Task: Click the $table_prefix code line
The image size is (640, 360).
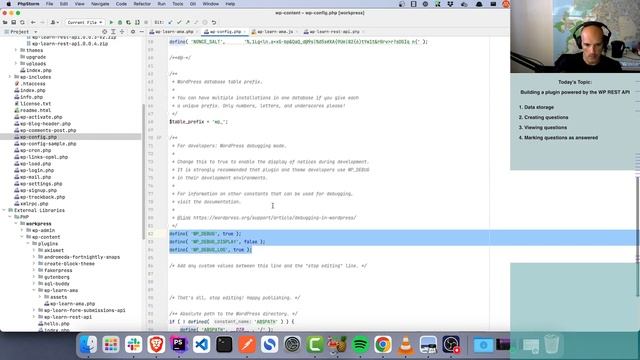Action: (x=198, y=122)
